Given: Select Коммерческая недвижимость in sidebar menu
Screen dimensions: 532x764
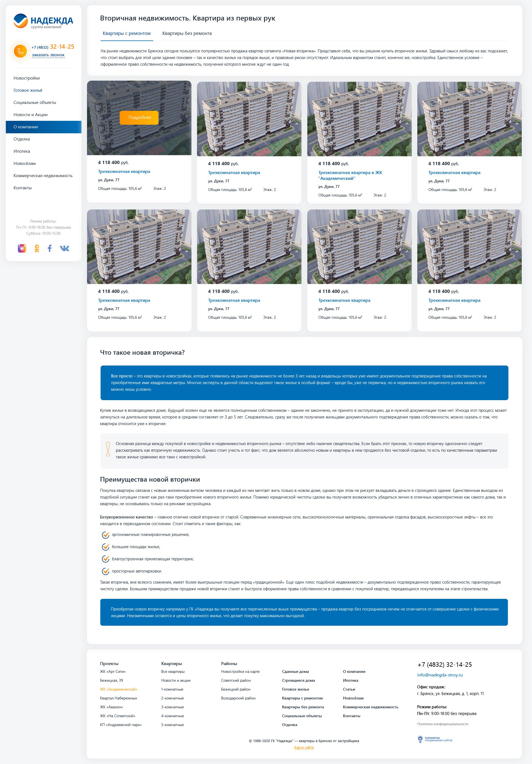Looking at the screenshot, I should (x=43, y=176).
